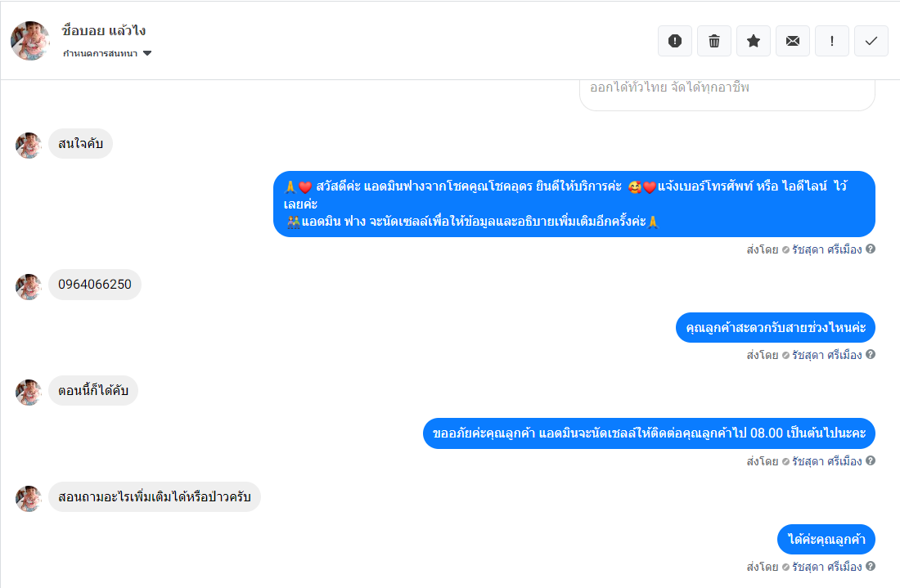
Task: Delete conversation with the trash icon
Action: (x=714, y=41)
